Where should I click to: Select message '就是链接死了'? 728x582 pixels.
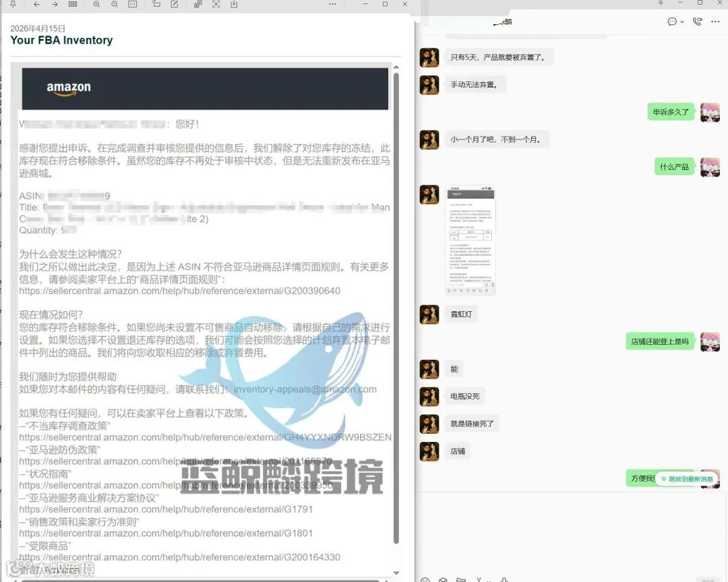point(472,424)
